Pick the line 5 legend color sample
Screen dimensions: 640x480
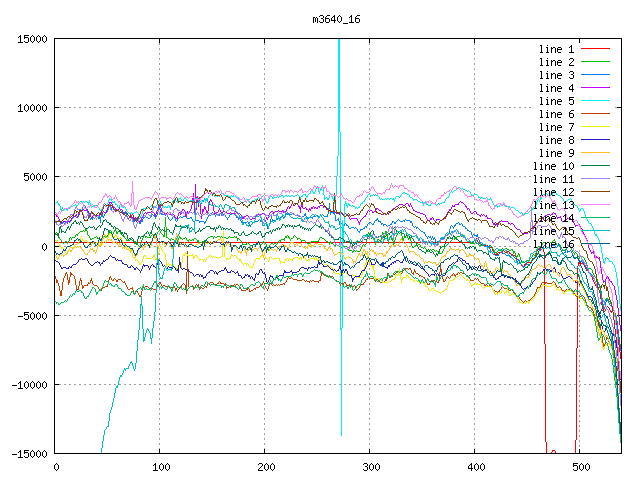pos(595,101)
